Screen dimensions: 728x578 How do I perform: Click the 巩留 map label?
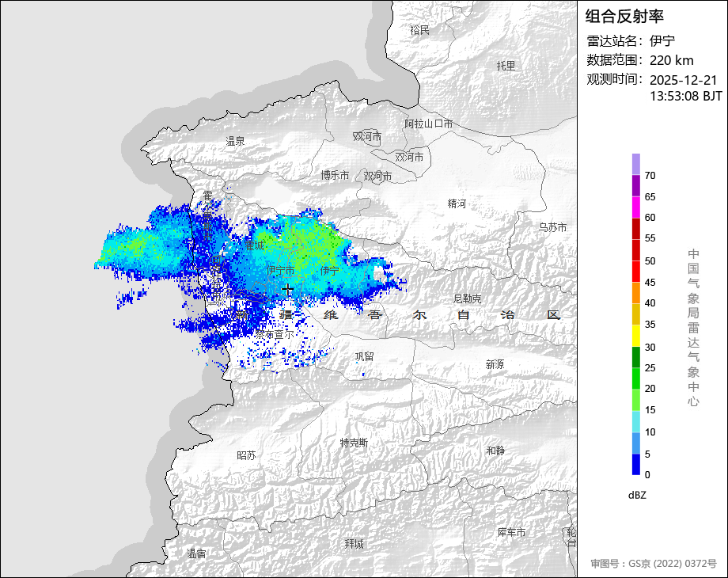(365, 356)
